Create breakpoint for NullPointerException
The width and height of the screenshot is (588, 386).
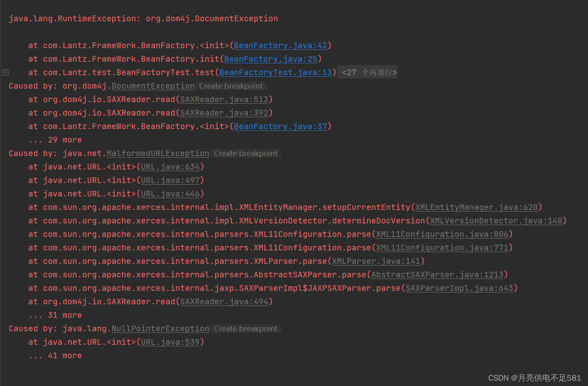point(246,329)
